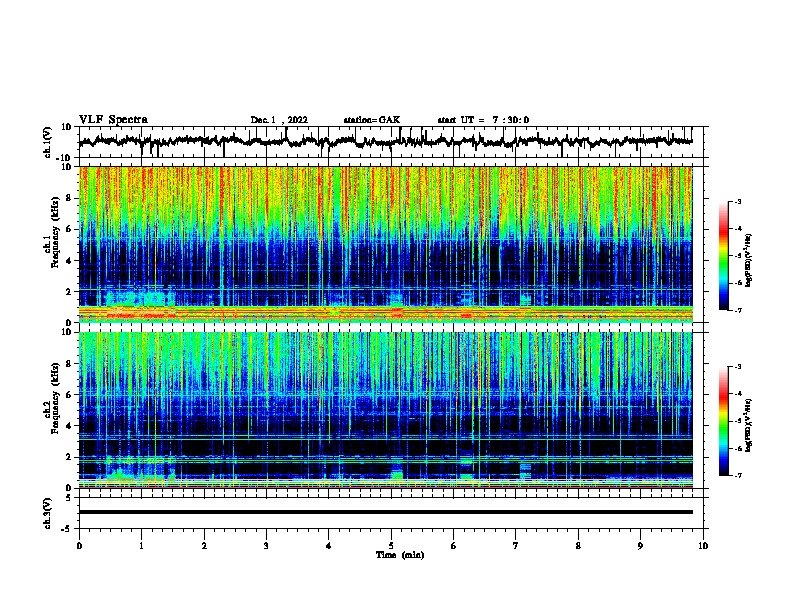Screen dimensions: 792x612
Task: Click the time axis tick label "4"
Action: click(x=329, y=546)
